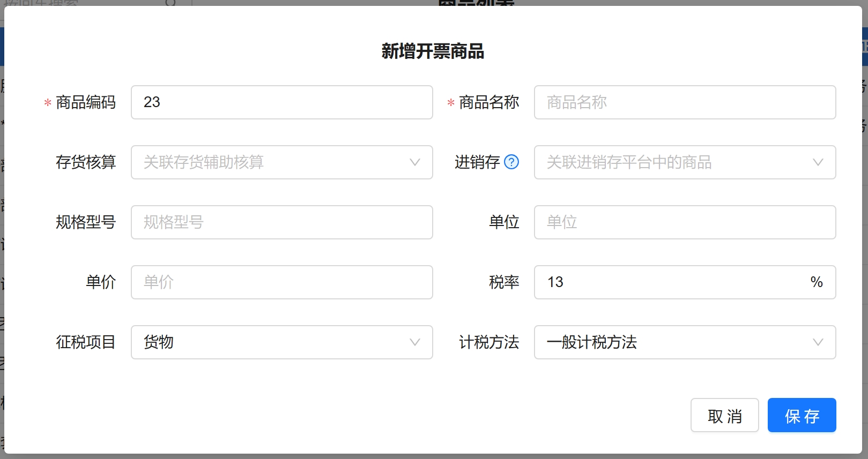Select the 规格型号 input box

pos(281,222)
